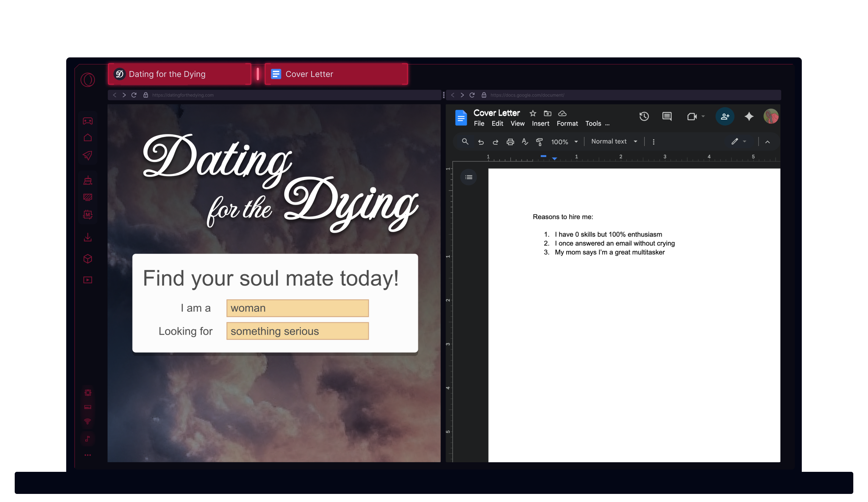
Task: Click the search icon in the Docs toolbar
Action: [465, 141]
